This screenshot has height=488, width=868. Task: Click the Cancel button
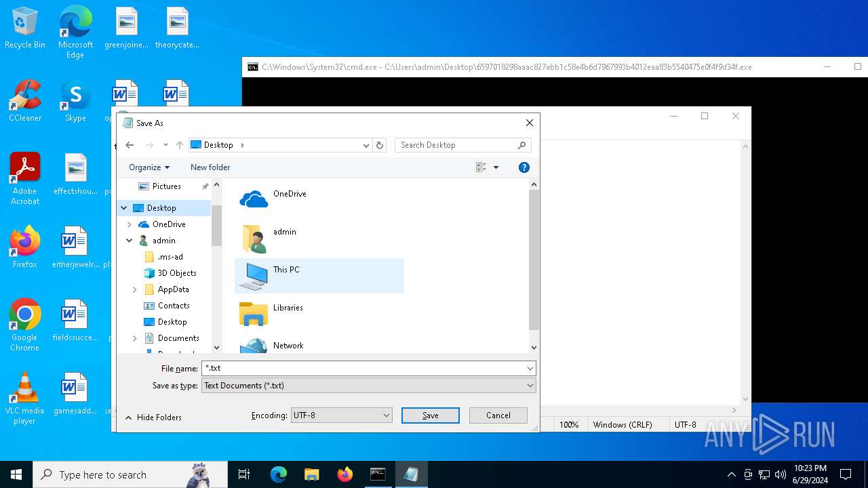click(x=498, y=415)
